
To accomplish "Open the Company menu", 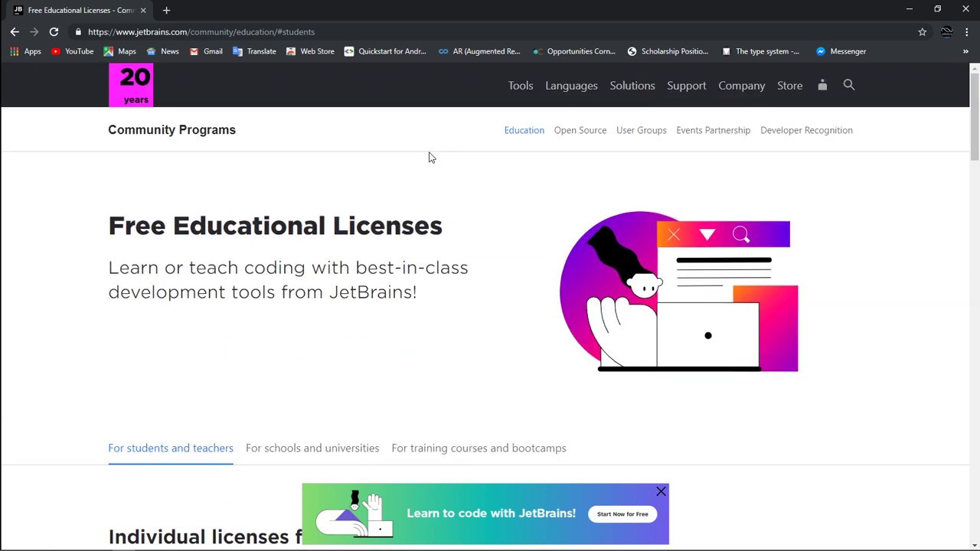I will 741,86.
